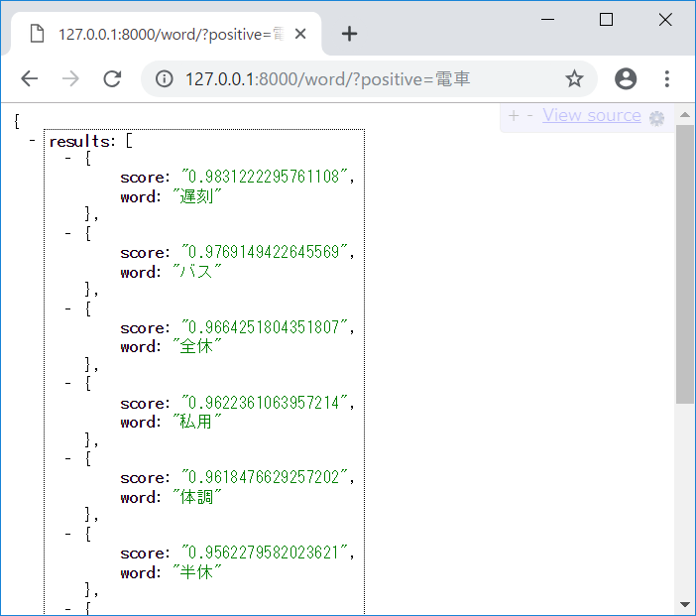Open JSON viewer settings gear
Image resolution: width=696 pixels, height=616 pixels.
point(656,118)
